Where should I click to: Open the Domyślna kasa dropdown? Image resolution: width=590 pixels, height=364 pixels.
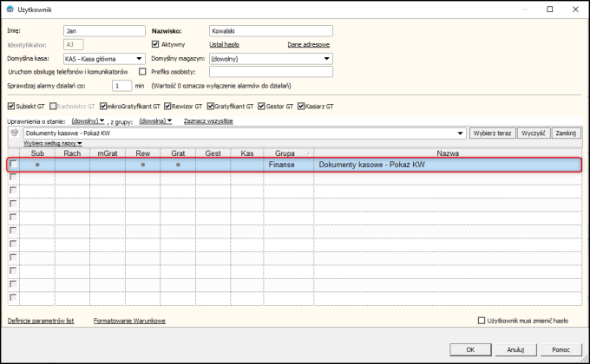pyautogui.click(x=139, y=59)
